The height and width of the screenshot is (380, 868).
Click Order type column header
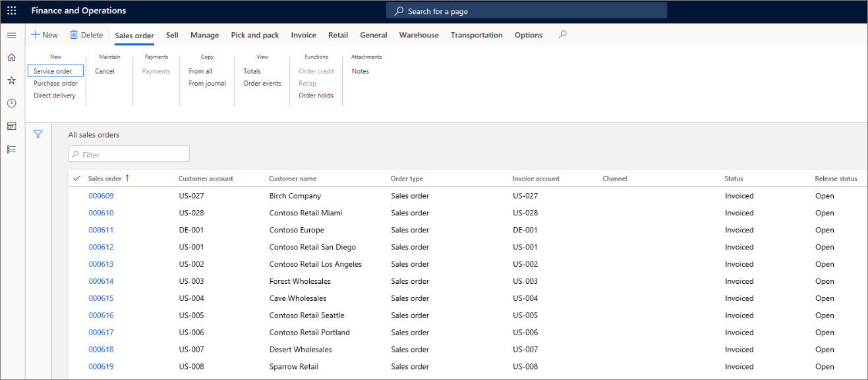(x=407, y=178)
